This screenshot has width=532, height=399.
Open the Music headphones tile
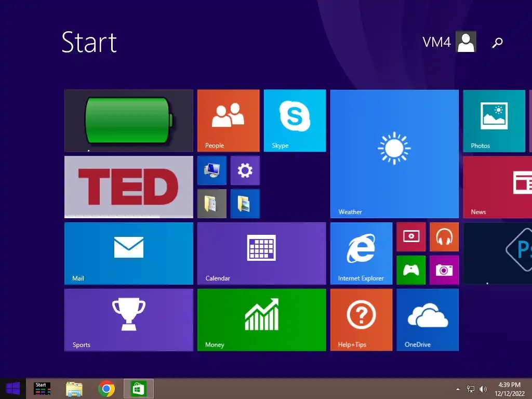pyautogui.click(x=444, y=237)
